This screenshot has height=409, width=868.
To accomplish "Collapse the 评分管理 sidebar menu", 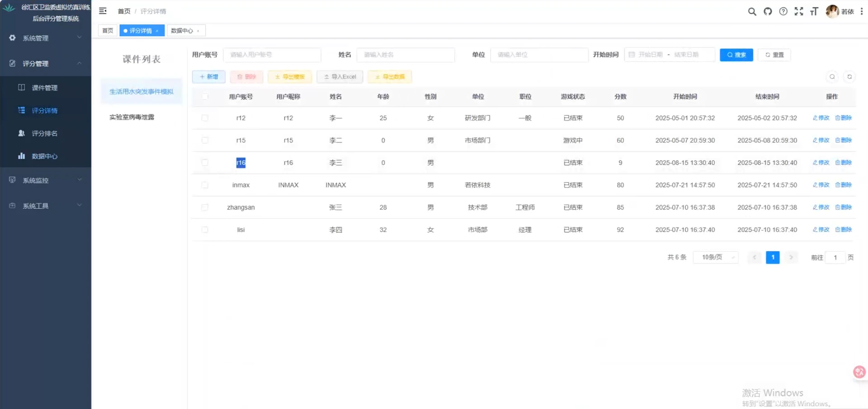I will click(46, 63).
